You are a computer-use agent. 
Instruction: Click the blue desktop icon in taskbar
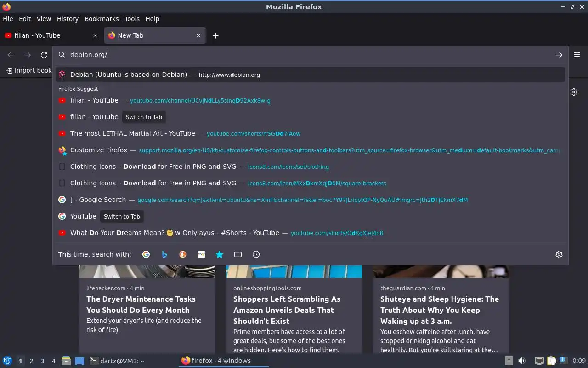79,361
